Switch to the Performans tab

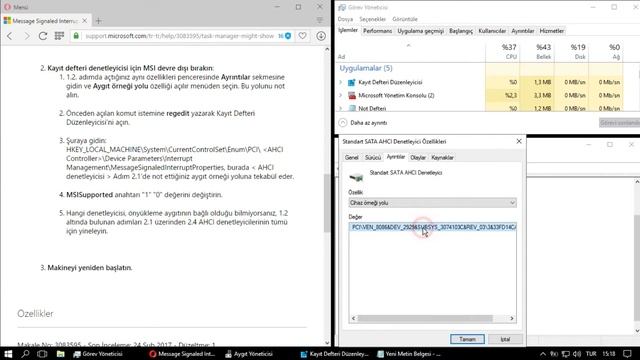[377, 31]
